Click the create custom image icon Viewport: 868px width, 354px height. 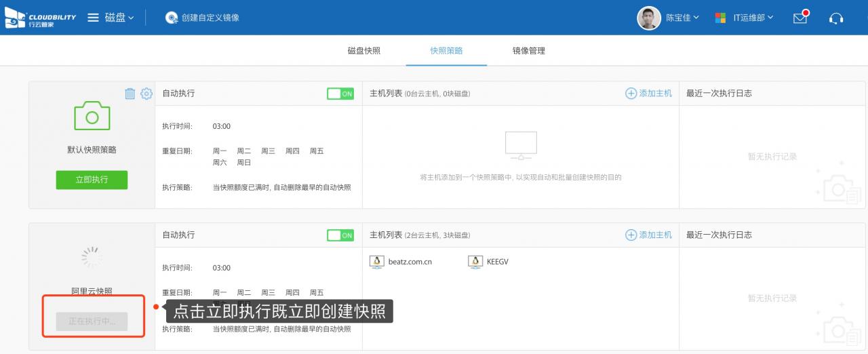(x=172, y=18)
